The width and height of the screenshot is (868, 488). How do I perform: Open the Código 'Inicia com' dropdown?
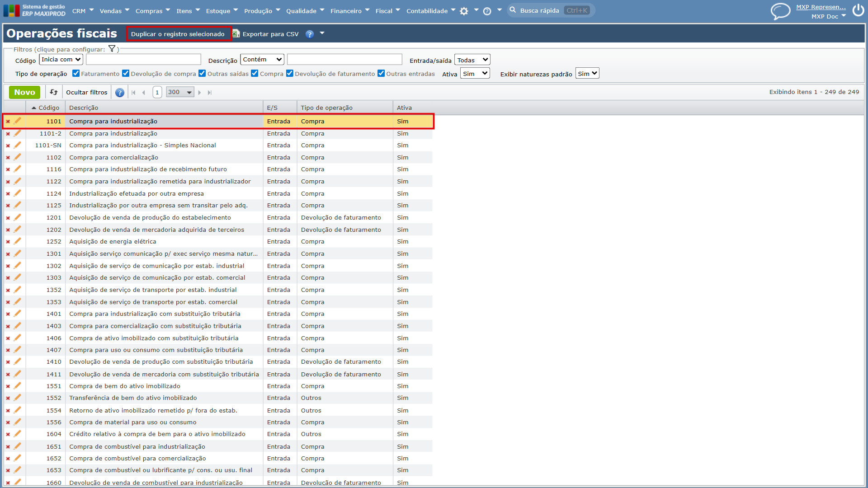[x=61, y=60]
